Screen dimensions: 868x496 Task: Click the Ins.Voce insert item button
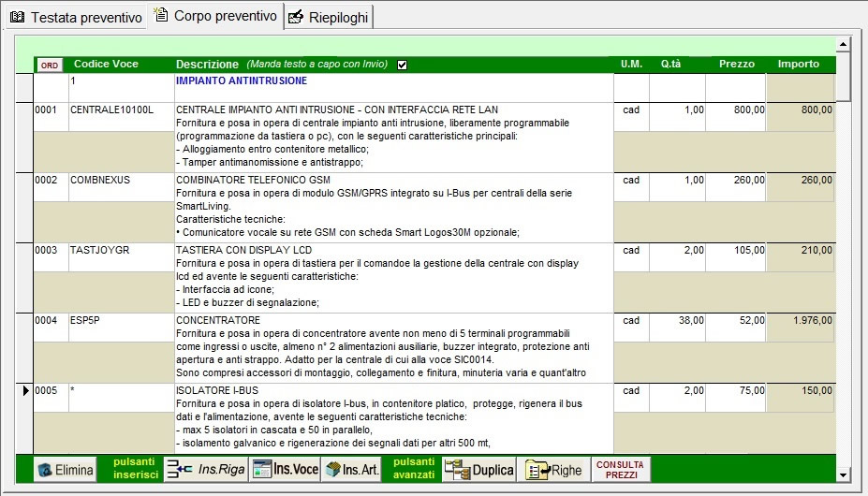285,470
